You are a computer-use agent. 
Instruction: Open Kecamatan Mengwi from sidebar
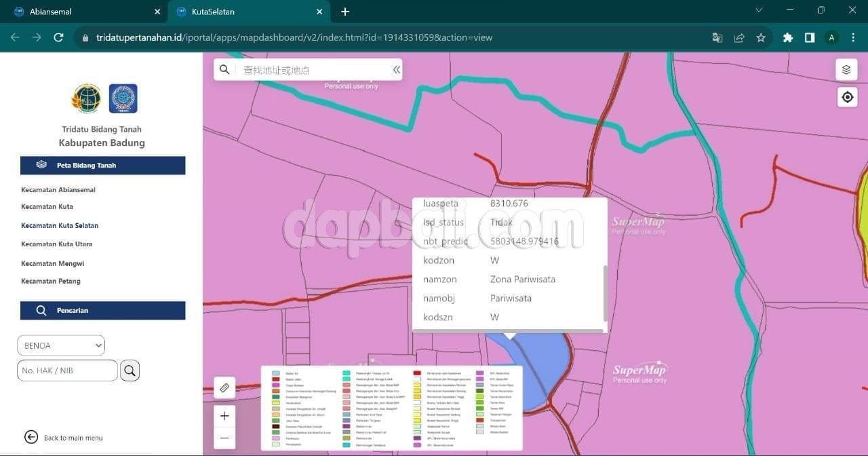(x=52, y=263)
